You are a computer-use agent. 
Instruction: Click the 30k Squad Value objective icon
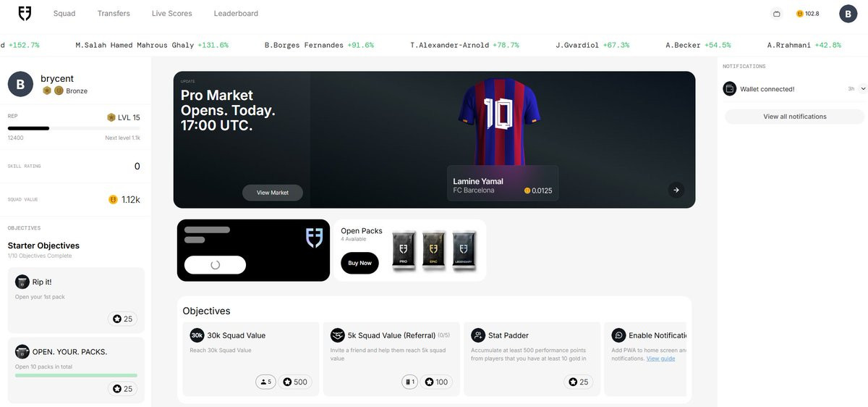point(197,335)
